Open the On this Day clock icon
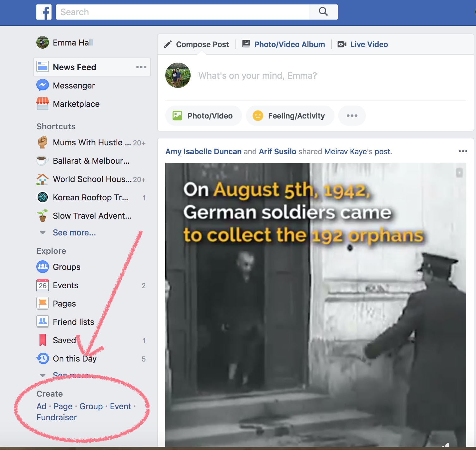The height and width of the screenshot is (450, 476). coord(43,358)
